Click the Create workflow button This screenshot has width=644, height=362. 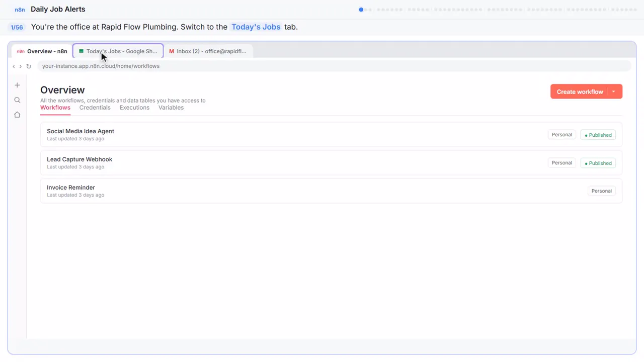click(x=580, y=92)
